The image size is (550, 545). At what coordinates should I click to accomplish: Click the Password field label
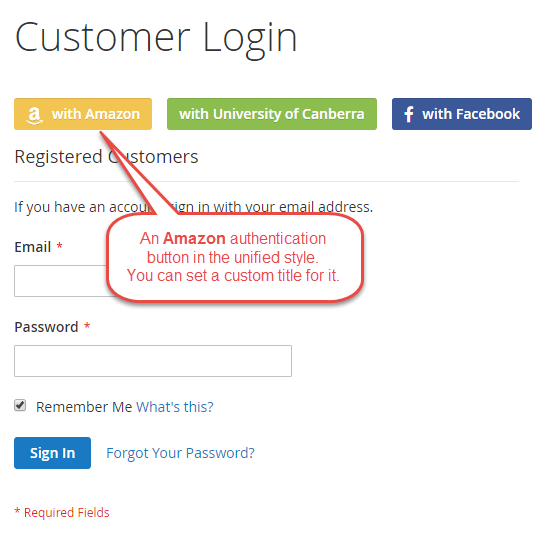pyautogui.click(x=46, y=327)
